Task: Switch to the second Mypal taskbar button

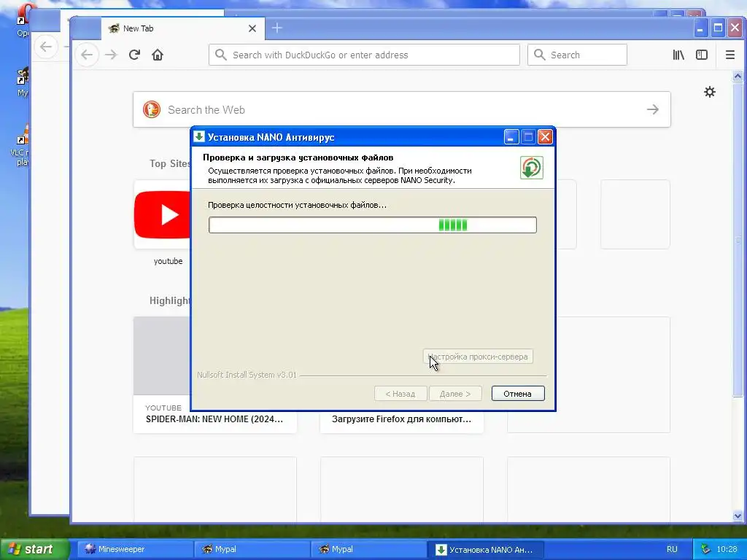Action: pos(368,549)
